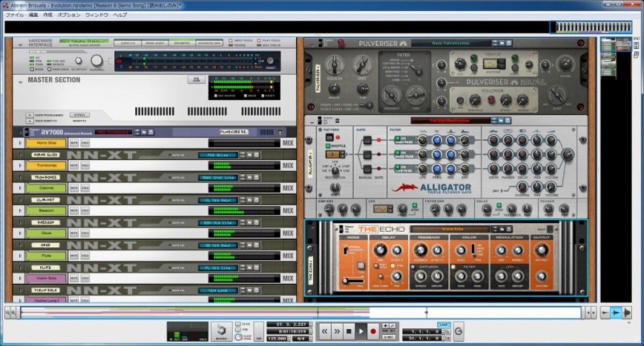The height and width of the screenshot is (346, 644).
Task: Expand the Horns Gliss mix channel
Action: pos(20,143)
